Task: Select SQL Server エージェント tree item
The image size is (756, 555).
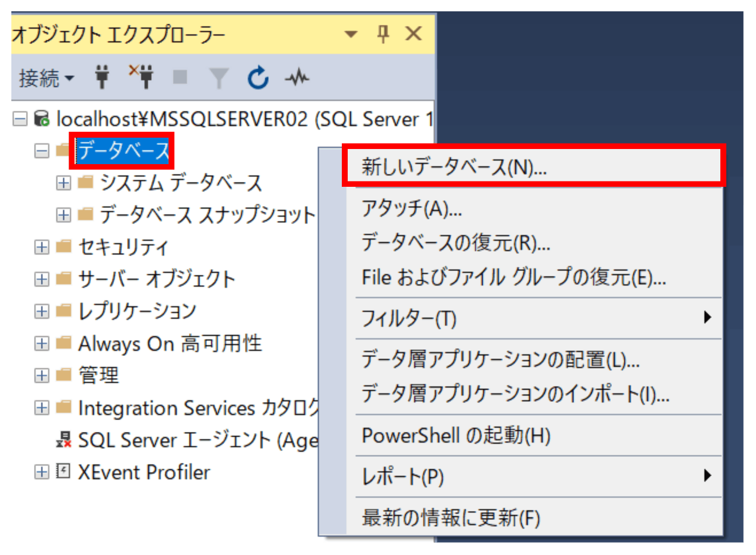Action: 198,440
